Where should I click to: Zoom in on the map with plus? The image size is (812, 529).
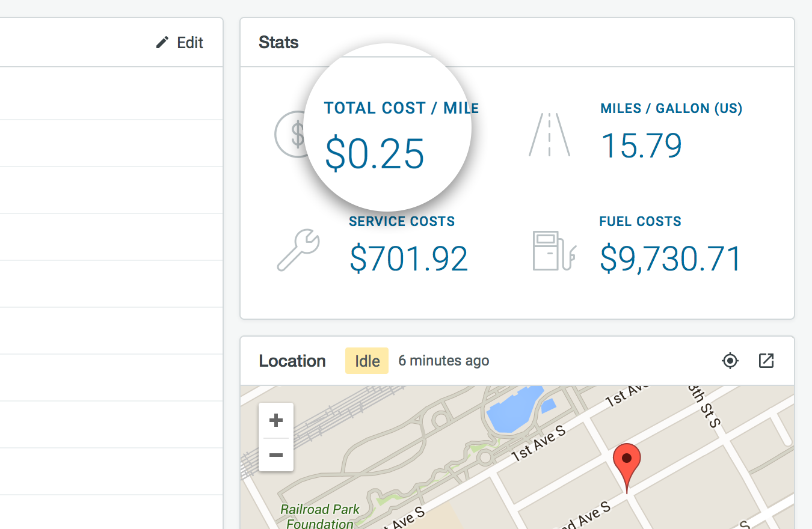[276, 420]
